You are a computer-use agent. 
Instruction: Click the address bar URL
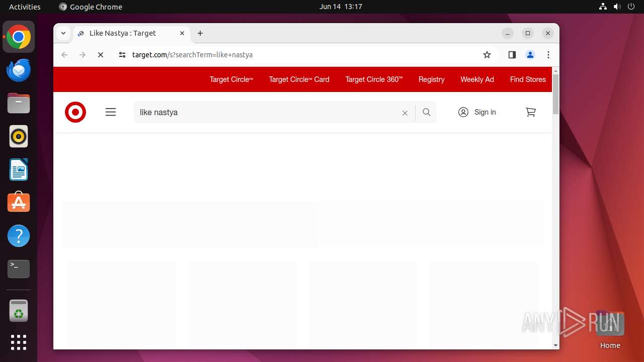(192, 55)
